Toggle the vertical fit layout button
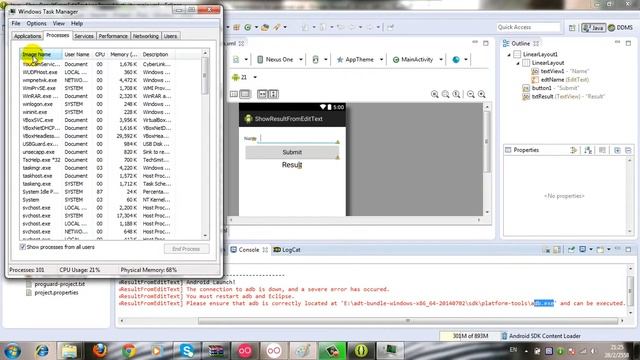Screen dimensions: 640x360 [x=273, y=94]
